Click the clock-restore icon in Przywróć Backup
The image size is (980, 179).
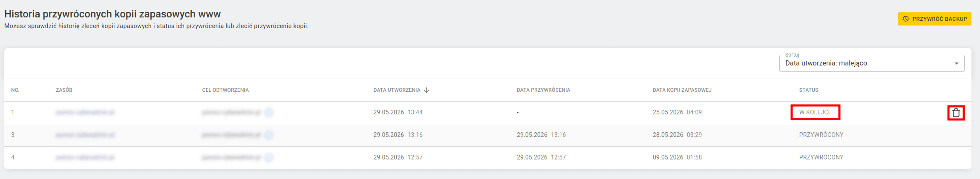pos(906,19)
